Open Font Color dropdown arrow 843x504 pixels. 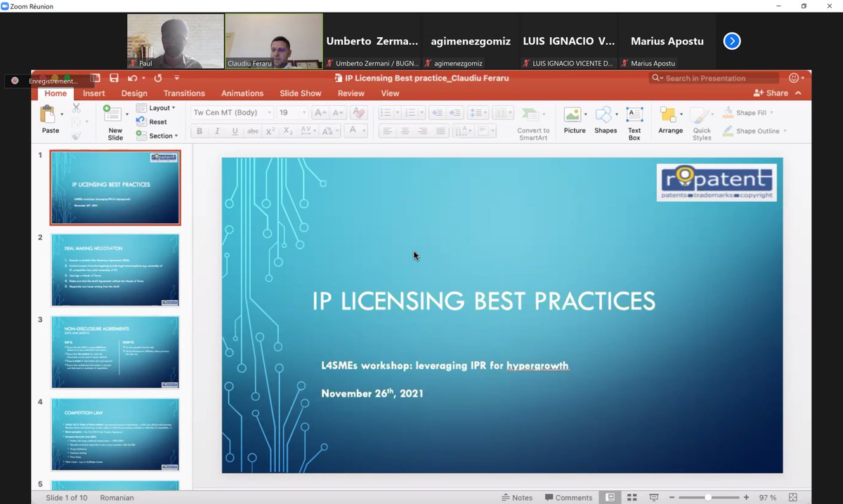point(365,131)
